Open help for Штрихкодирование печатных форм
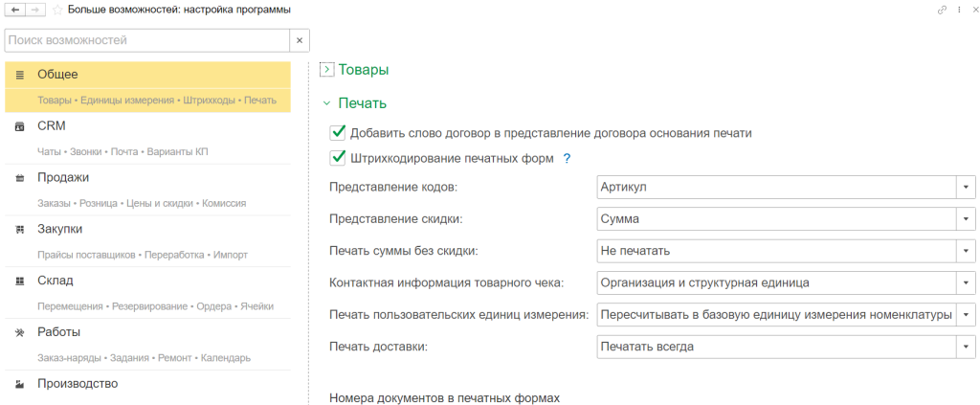Screen dimensions: 980x405 (x=567, y=159)
